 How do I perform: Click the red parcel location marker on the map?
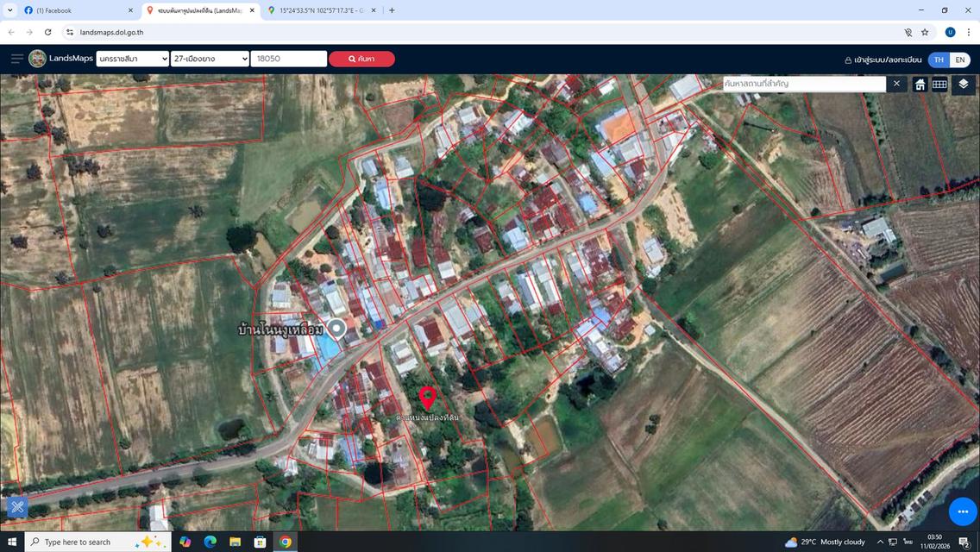[x=428, y=397]
